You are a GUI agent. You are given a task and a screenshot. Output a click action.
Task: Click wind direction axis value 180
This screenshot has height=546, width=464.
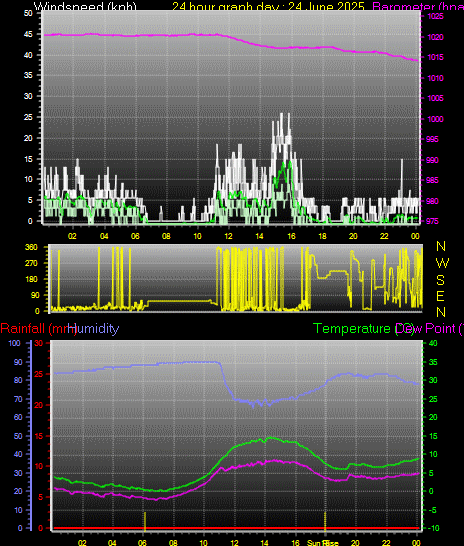pos(31,279)
